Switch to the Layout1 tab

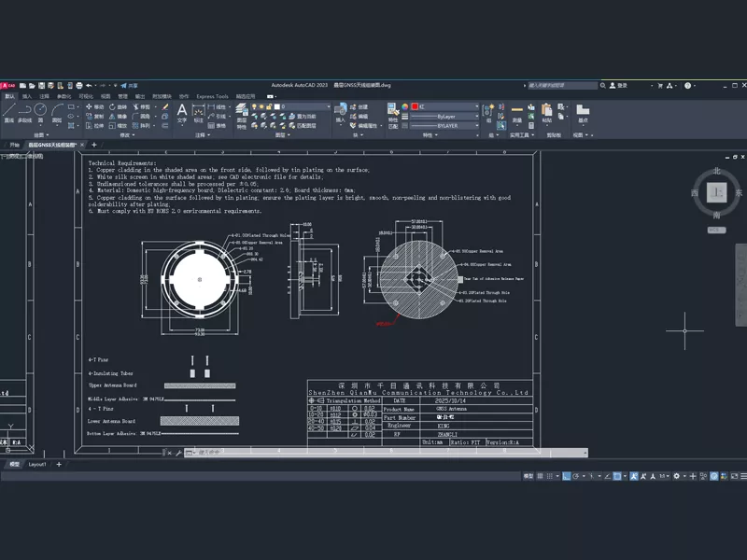pos(37,464)
